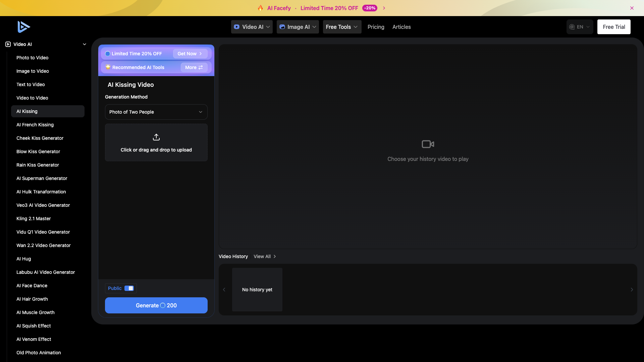Viewport: 644px width, 362px height.
Task: Click the globe language icon
Action: [572, 27]
